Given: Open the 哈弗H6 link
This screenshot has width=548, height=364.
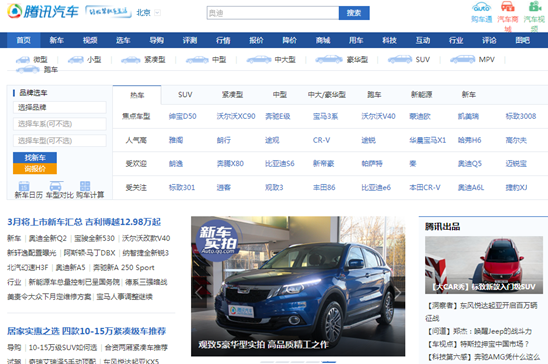Looking at the screenshot, I should coord(469,140).
